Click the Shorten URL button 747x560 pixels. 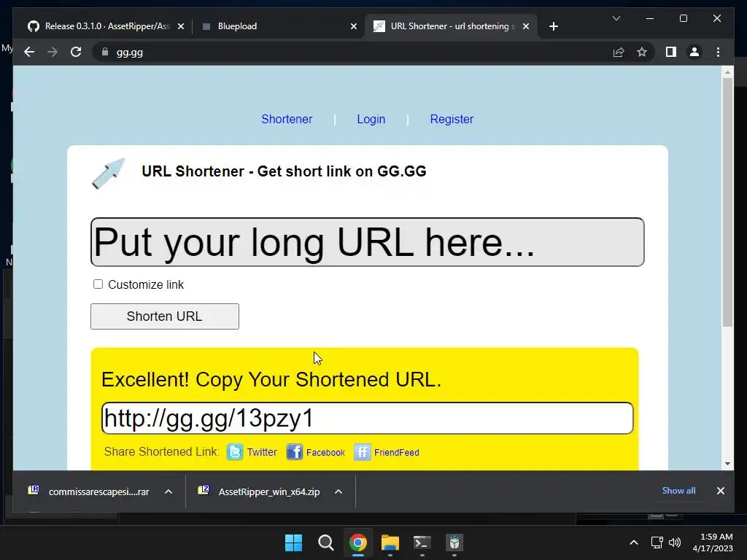(165, 316)
